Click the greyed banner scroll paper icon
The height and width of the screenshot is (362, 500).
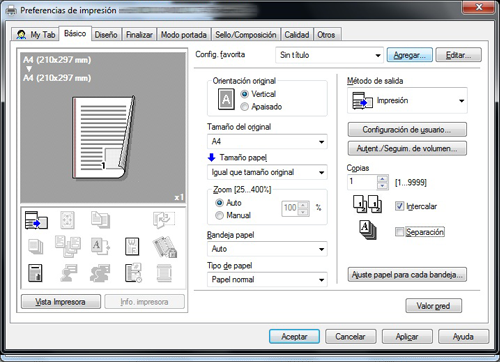point(164,273)
